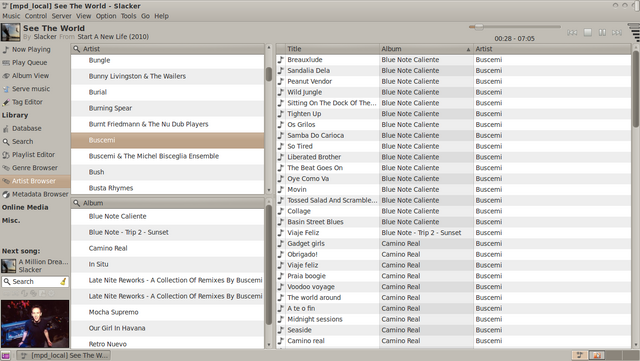Pause the current song

click(602, 32)
